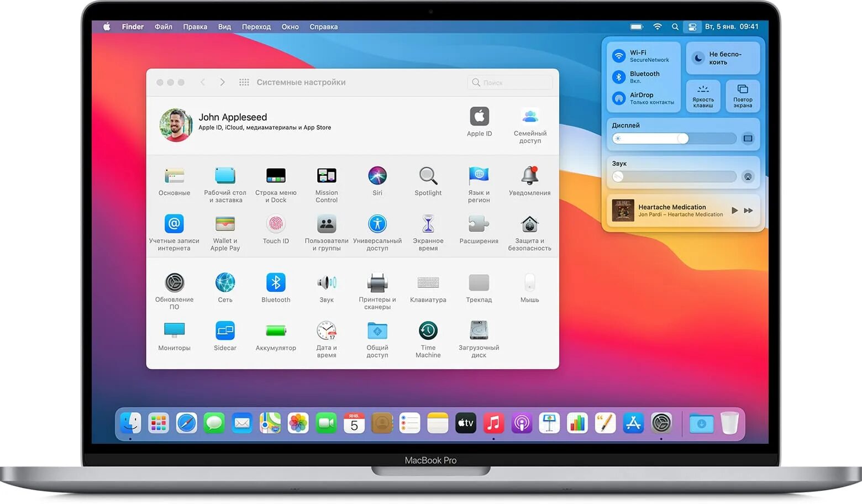Open the Мышь preferences pane
The width and height of the screenshot is (862, 504).
(530, 282)
